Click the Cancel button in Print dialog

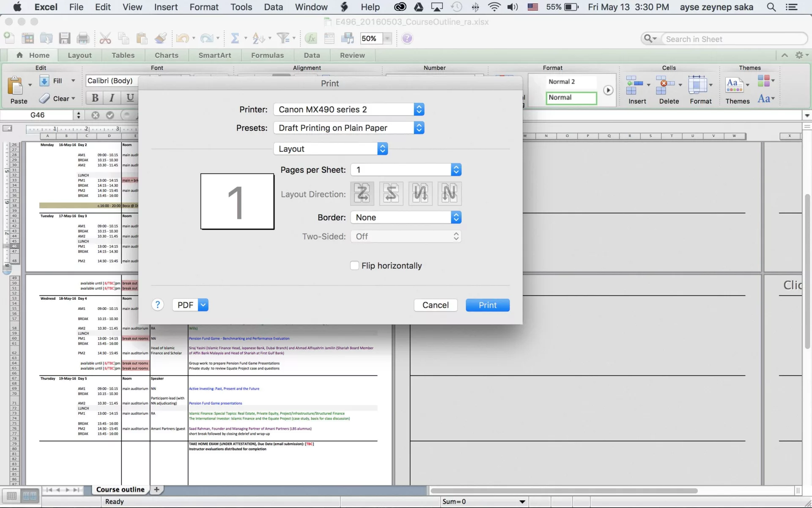pyautogui.click(x=436, y=304)
